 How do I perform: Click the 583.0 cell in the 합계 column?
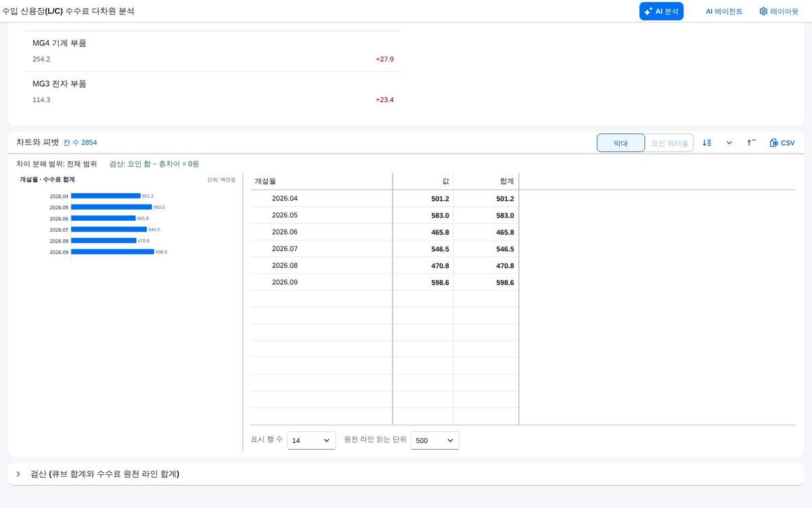point(486,215)
